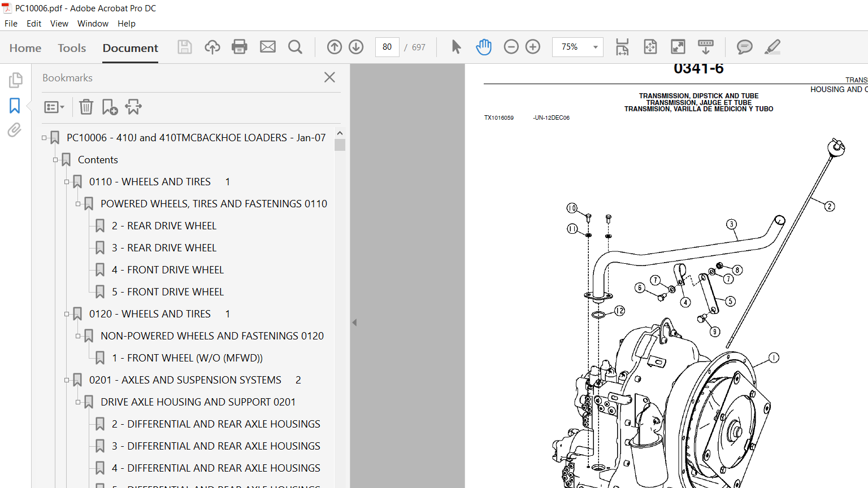The height and width of the screenshot is (488, 868).
Task: Select the PC10006 - 410J BACKHOE LOADERS bookmark
Action: click(196, 138)
